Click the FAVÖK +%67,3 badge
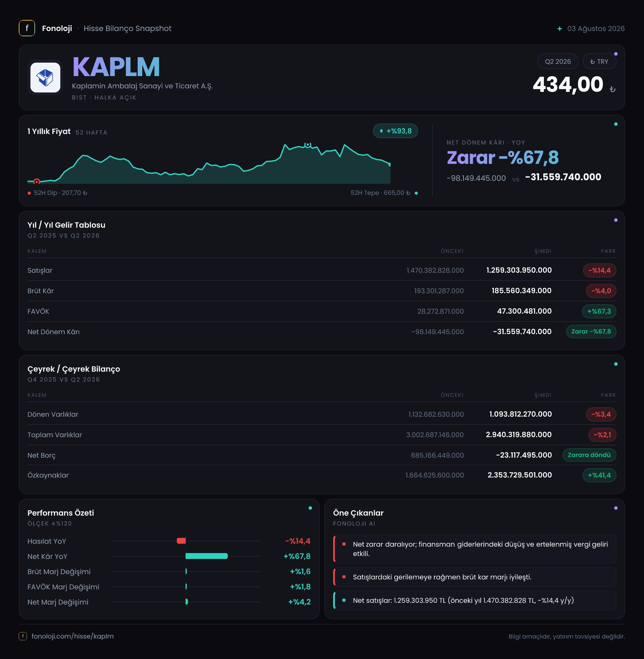 pos(599,311)
